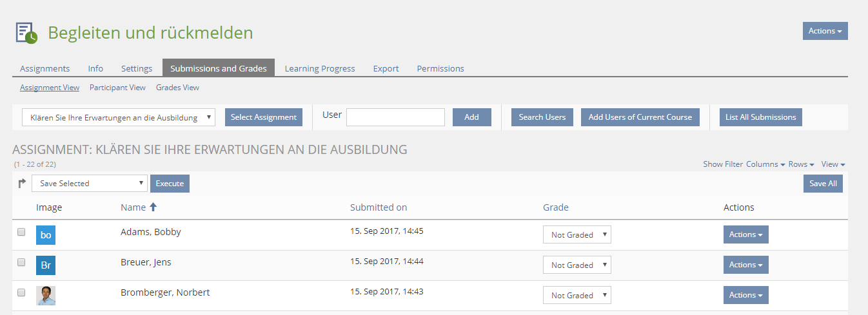Open Actions menu for Breuer, Jens
The image size is (868, 315).
point(745,265)
